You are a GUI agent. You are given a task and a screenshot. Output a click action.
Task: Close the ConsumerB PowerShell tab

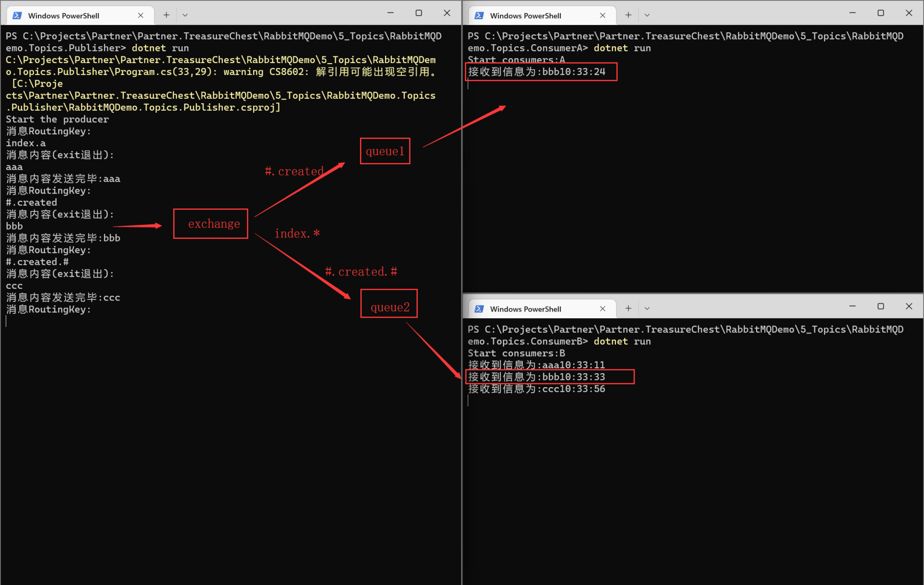(603, 309)
